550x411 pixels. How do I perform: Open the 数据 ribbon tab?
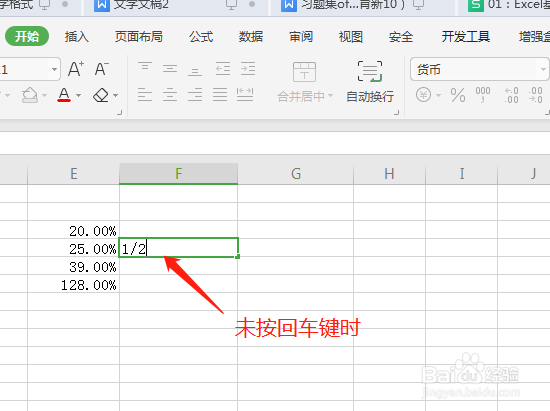pos(251,36)
